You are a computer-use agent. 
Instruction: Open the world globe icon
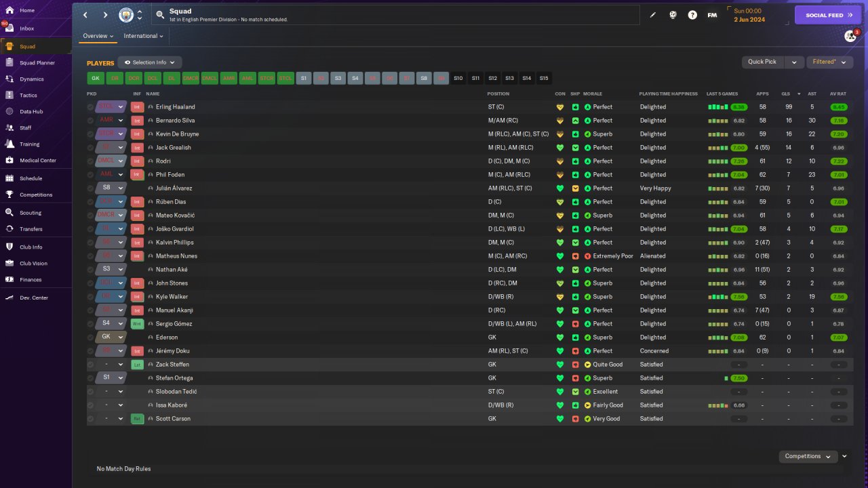[673, 15]
